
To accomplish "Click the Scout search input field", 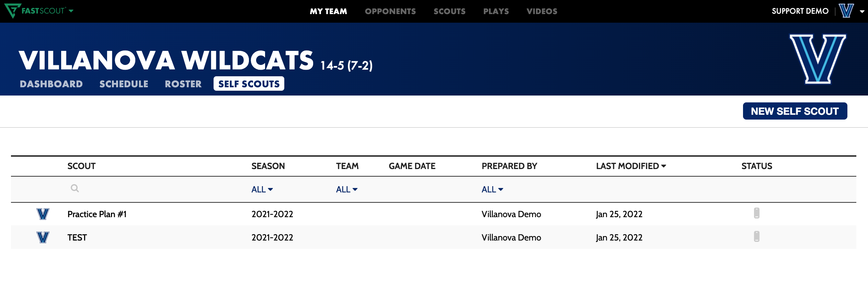I will [113, 189].
